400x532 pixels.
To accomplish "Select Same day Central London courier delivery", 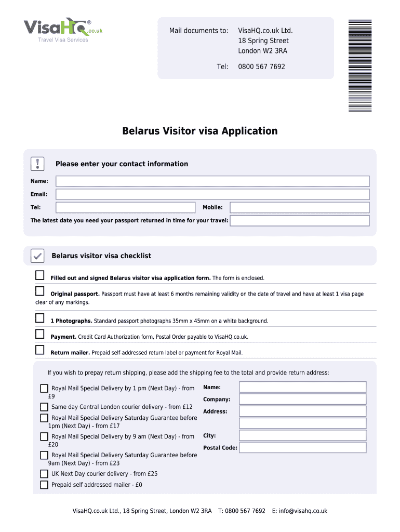I will pos(44,407).
